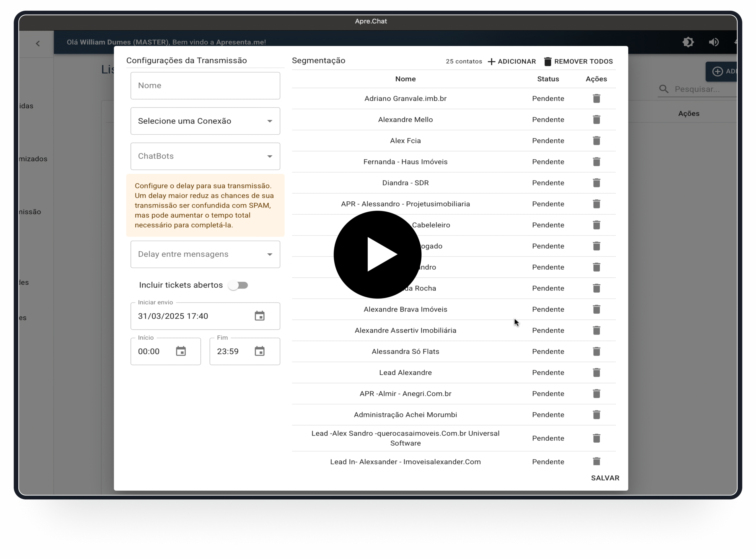Viewport: 756px width, 559px height.
Task: Open the calendar picker for Iniciar envio
Action: coord(260,316)
